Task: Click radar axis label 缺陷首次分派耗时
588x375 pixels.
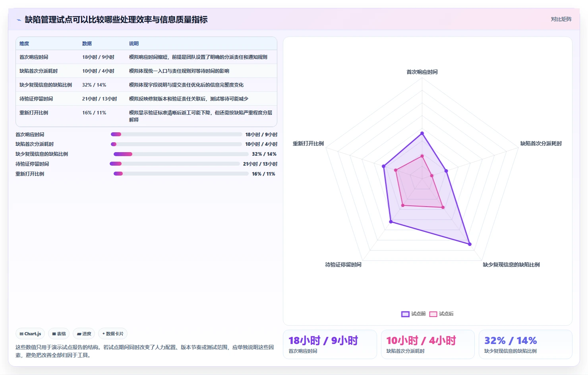Action: point(541,143)
